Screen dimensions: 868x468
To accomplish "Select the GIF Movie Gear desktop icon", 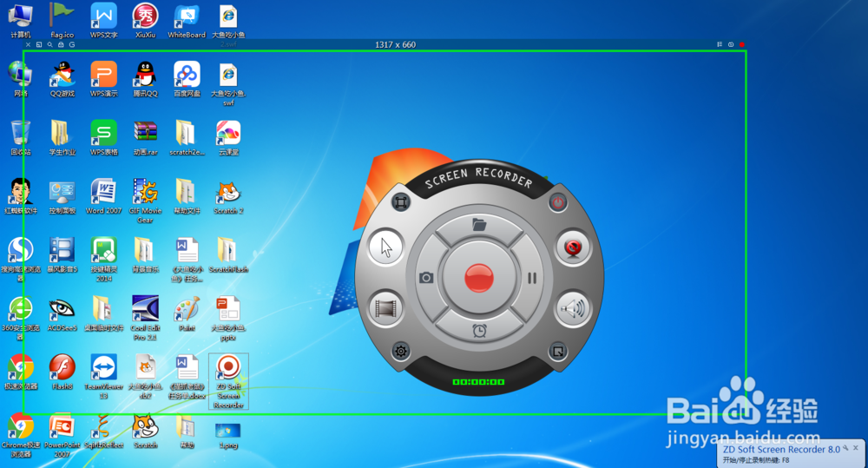I will click(x=145, y=201).
